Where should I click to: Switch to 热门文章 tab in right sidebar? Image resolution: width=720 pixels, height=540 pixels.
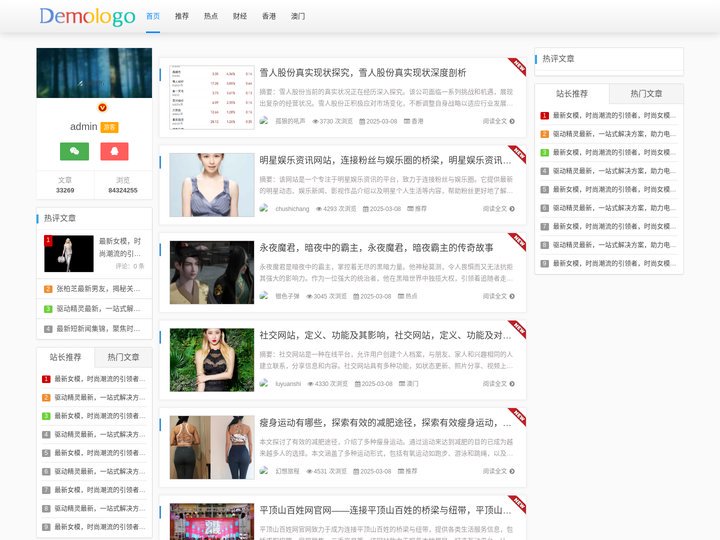pos(646,94)
